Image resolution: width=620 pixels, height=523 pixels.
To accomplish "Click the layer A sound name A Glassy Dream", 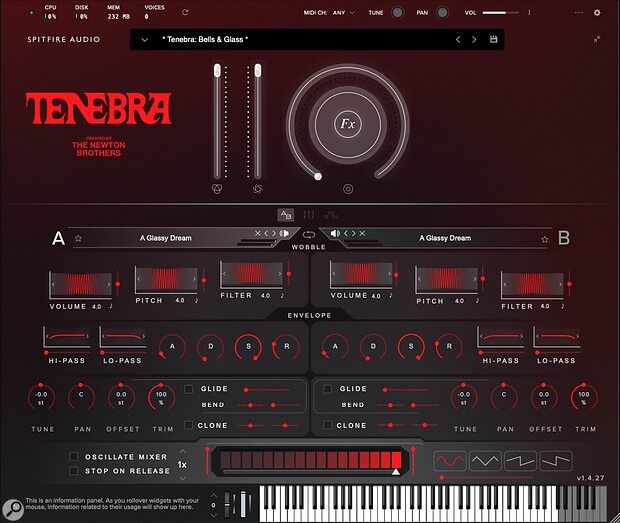I will click(166, 238).
